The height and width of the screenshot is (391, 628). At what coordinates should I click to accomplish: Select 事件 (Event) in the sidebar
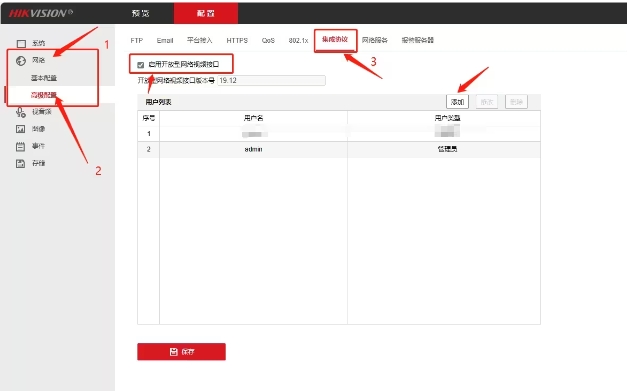pyautogui.click(x=38, y=146)
